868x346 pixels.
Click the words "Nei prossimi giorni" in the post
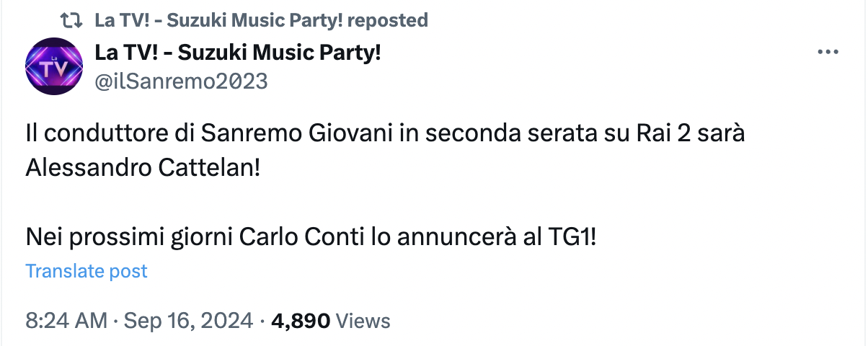click(130, 236)
